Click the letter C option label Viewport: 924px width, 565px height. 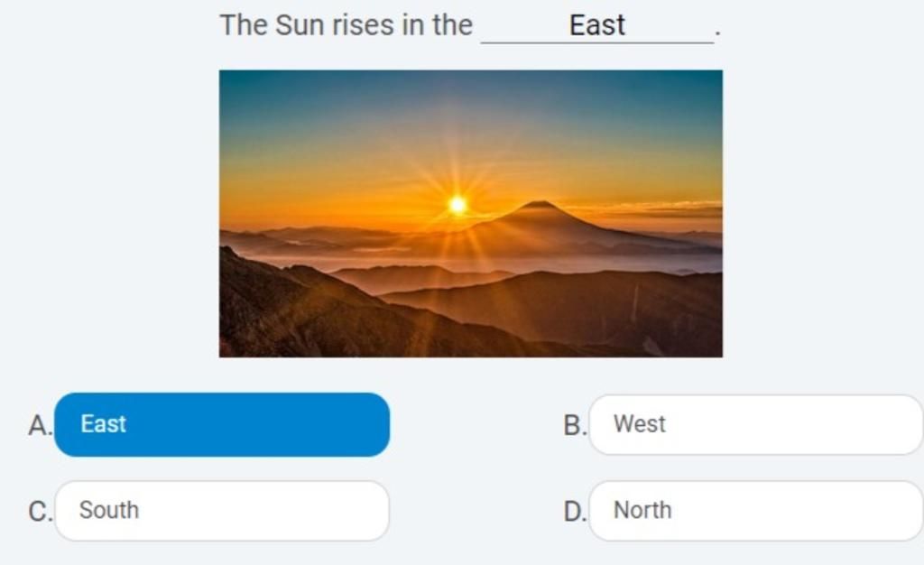pos(40,511)
